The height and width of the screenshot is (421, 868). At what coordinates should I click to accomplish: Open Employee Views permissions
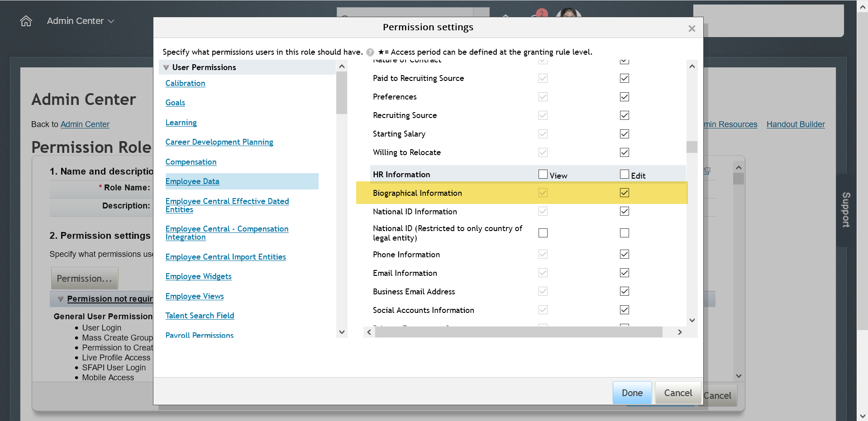pos(195,296)
